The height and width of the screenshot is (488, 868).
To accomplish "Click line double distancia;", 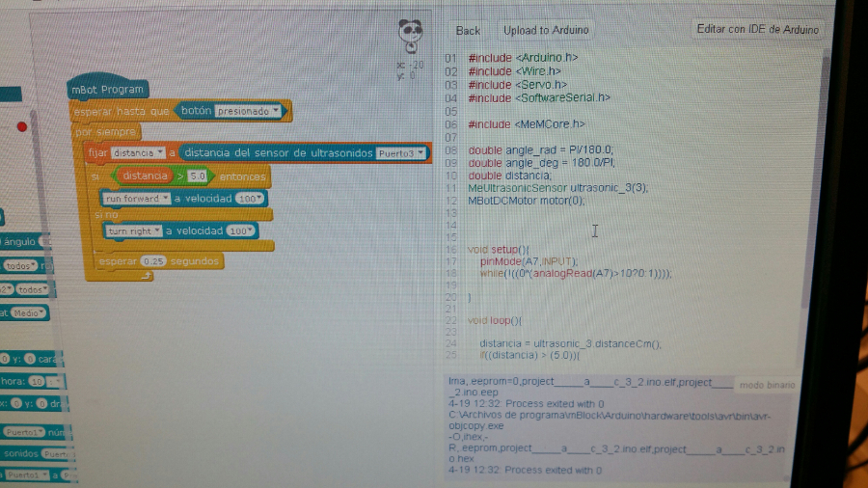I will (x=510, y=176).
